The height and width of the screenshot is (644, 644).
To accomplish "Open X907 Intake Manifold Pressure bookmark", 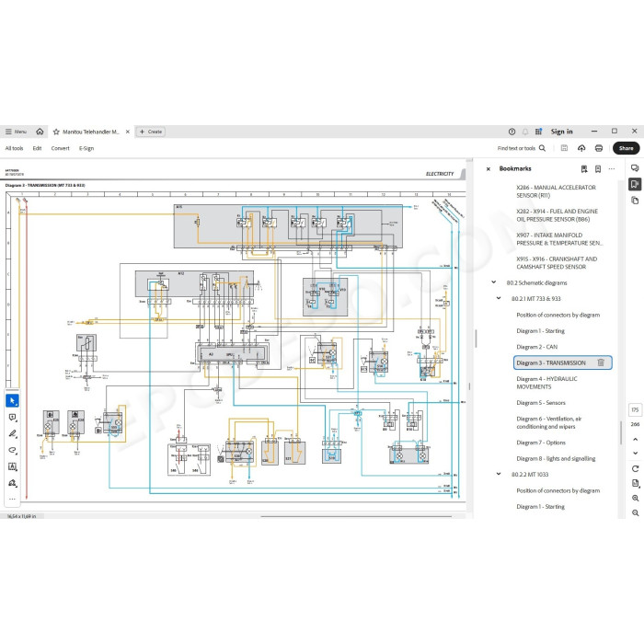I will click(559, 239).
